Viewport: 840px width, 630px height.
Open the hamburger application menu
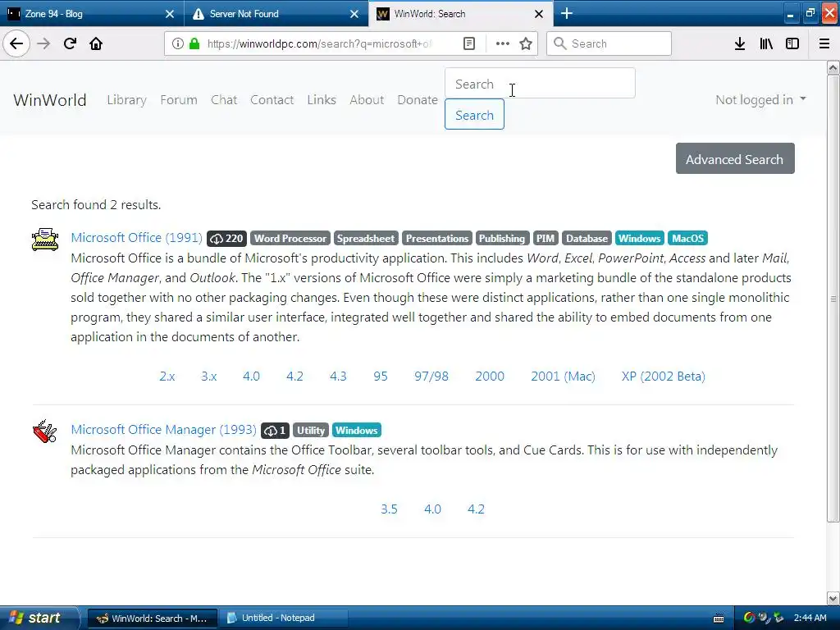point(824,43)
